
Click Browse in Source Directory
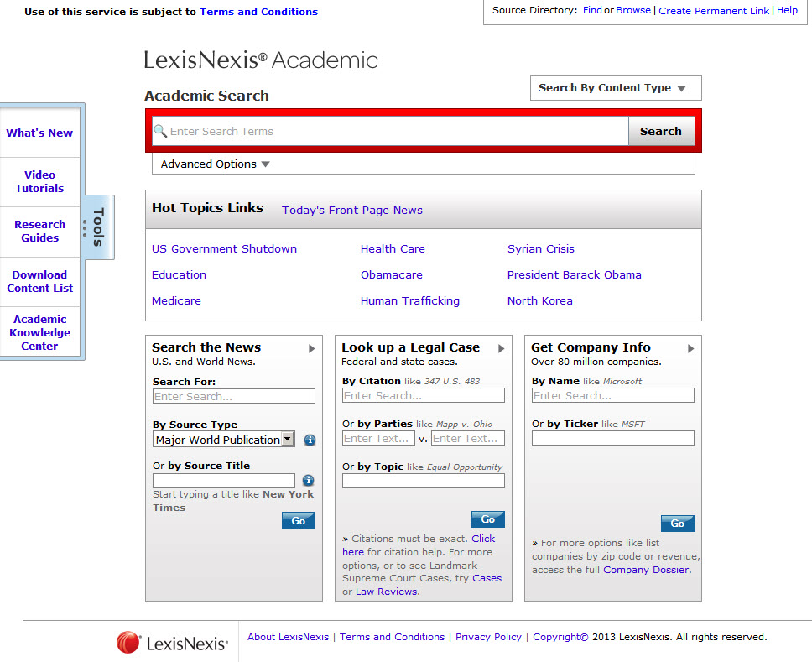point(632,10)
